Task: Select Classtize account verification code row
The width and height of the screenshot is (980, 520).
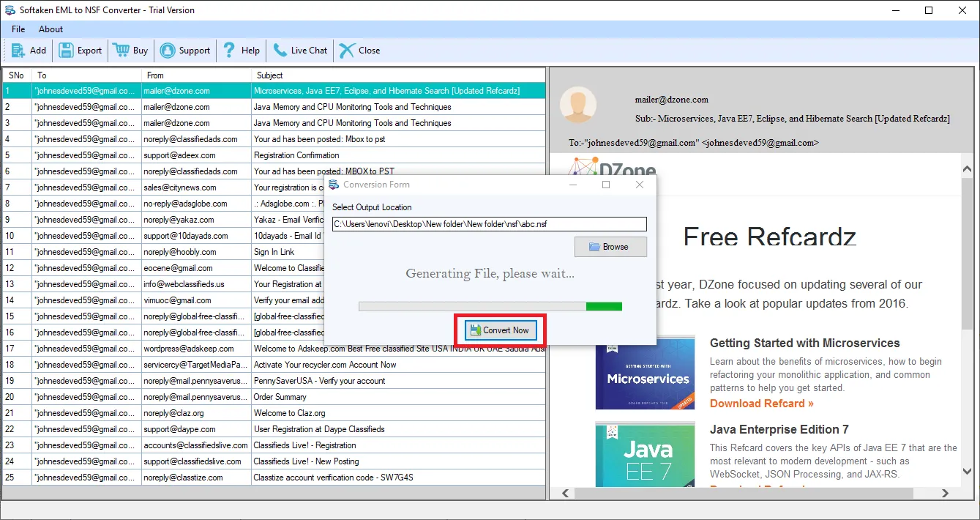Action: [x=274, y=478]
